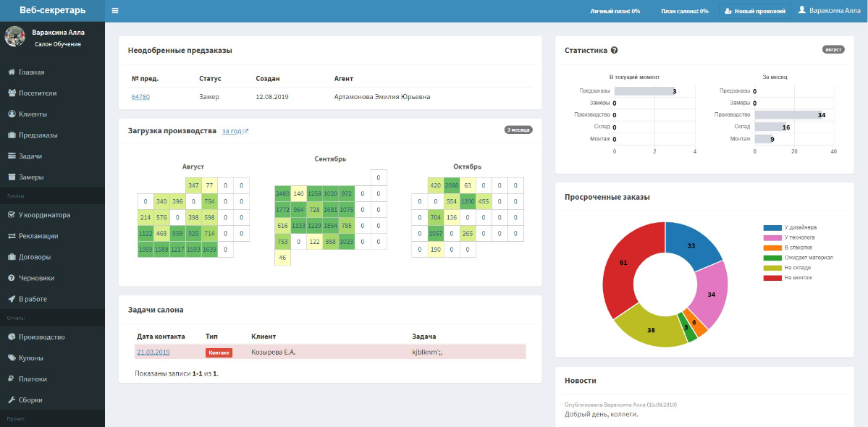Click the help question icon beside Статистика

pyautogui.click(x=614, y=51)
